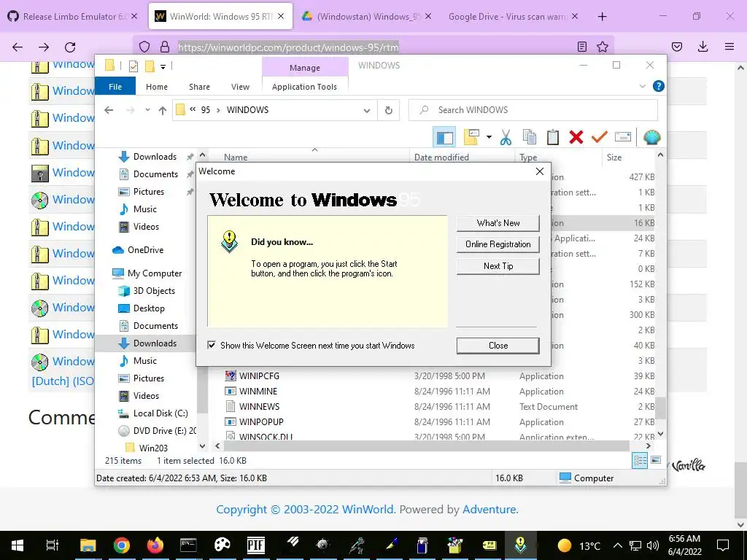Image resolution: width=747 pixels, height=560 pixels.
Task: Select 3D Objects in navigation pane
Action: coord(154,290)
